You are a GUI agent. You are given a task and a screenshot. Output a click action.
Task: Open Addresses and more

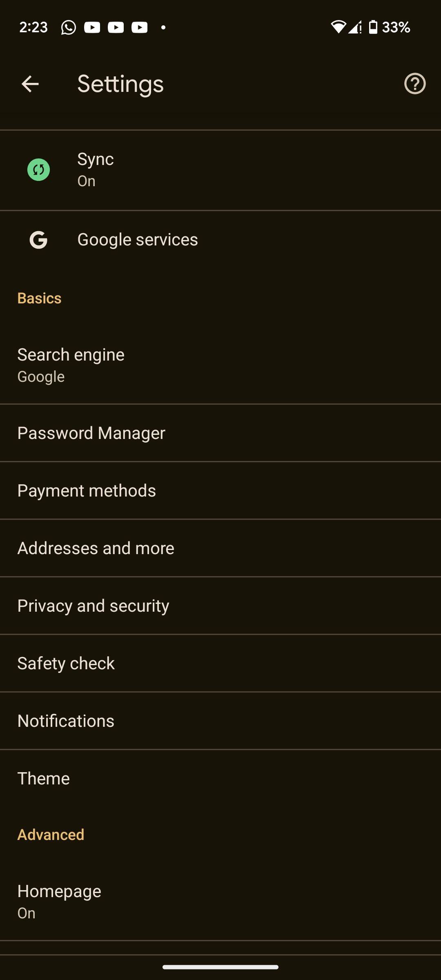220,548
